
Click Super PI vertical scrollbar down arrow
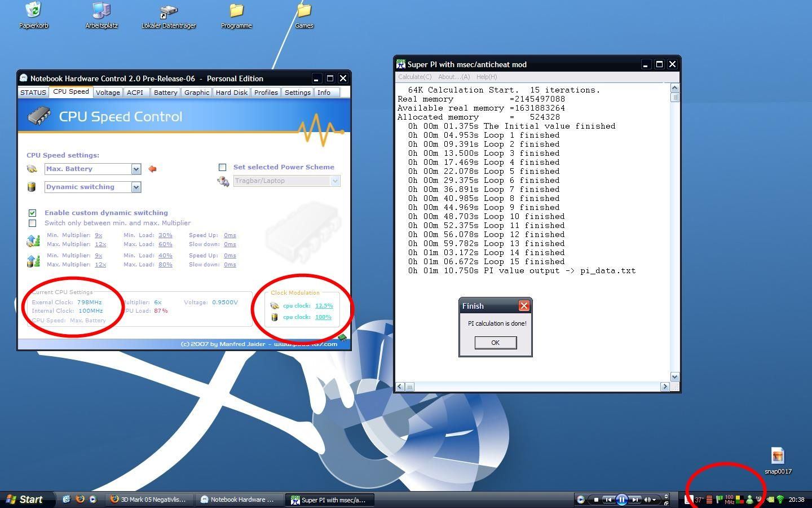[674, 376]
